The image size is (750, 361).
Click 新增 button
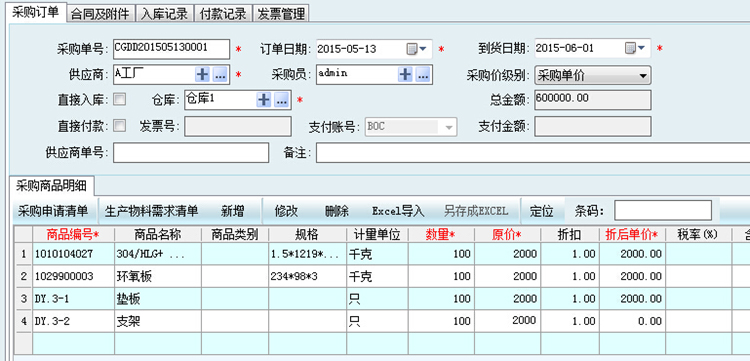point(232,211)
